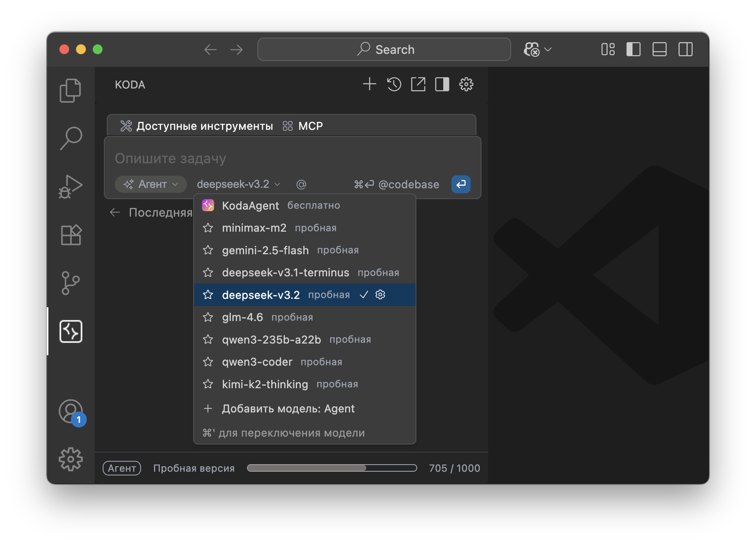The width and height of the screenshot is (756, 546).
Task: Open the Агент mode dropdown
Action: click(150, 184)
